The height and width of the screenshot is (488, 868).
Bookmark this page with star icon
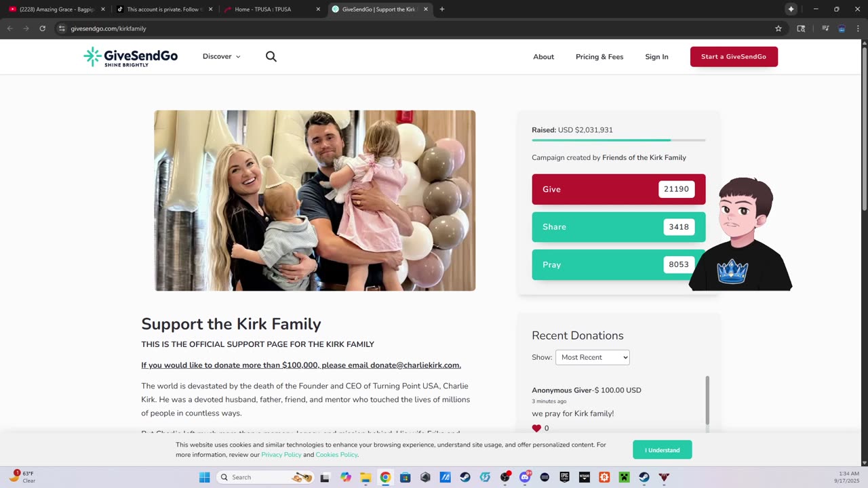(778, 28)
